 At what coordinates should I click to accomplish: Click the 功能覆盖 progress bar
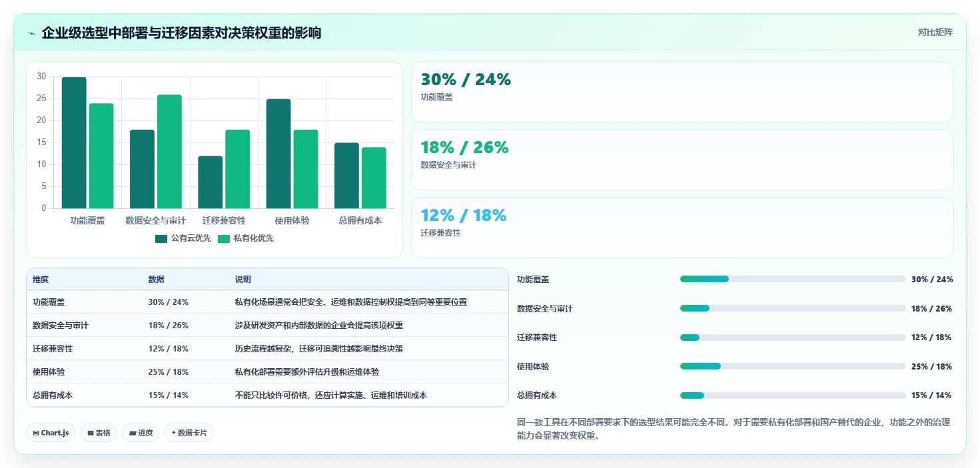point(793,279)
